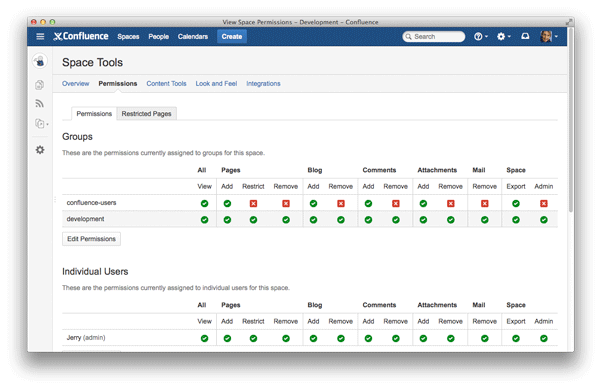Click confluence-users Pages Remove red X

click(286, 204)
